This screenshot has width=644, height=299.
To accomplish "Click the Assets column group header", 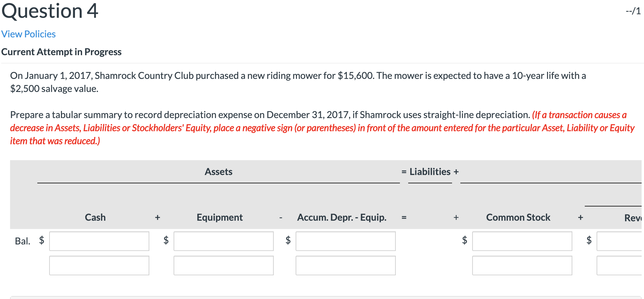I will tap(218, 171).
